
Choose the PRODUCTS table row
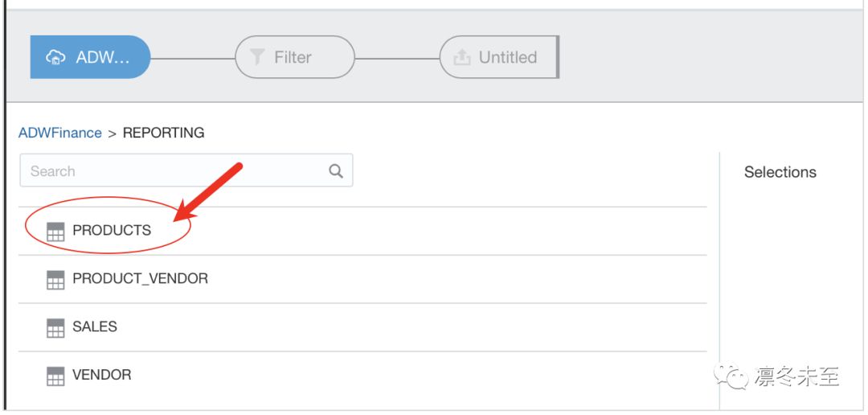362,231
